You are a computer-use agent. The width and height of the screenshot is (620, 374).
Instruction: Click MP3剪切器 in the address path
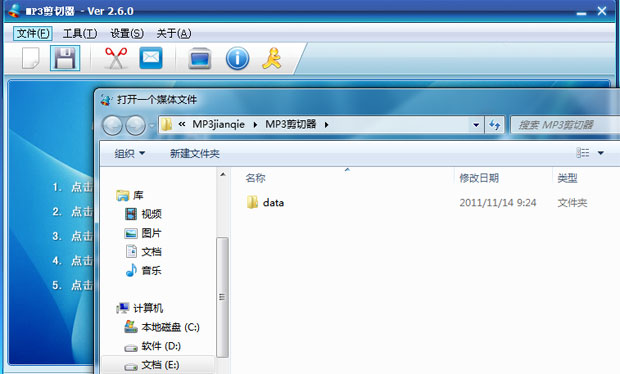tap(291, 125)
